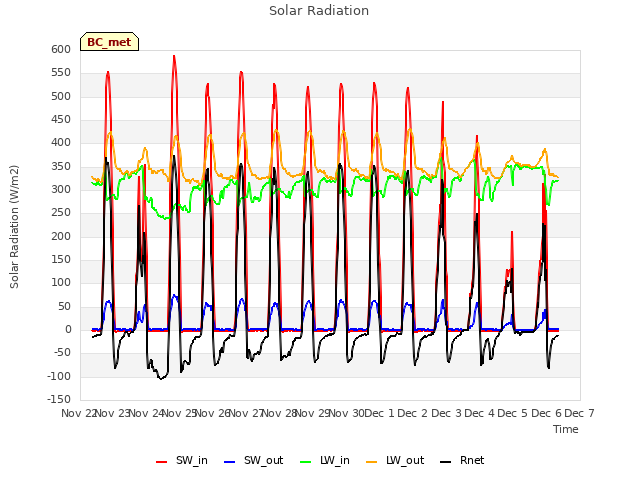
Task: Click the 50 y-axis tick label
Action: 64,306
